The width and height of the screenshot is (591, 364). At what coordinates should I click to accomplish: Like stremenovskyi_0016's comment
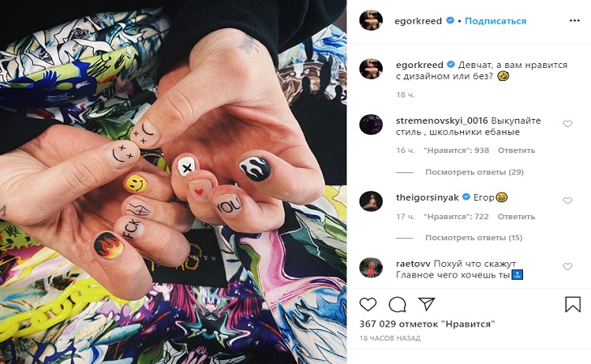(x=568, y=124)
